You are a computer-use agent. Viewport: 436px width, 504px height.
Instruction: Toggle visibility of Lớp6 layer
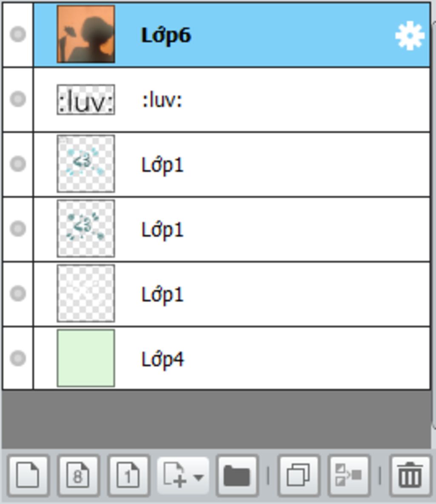(x=18, y=34)
